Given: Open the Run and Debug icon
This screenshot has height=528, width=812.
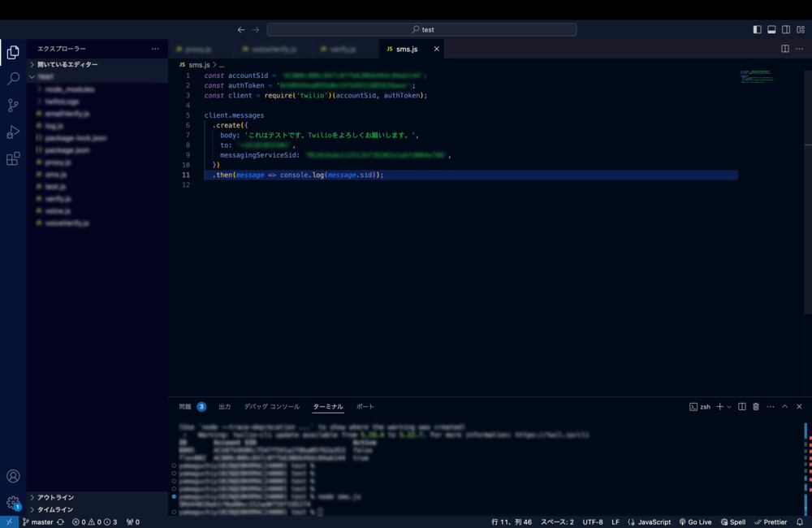Looking at the screenshot, I should tap(13, 132).
